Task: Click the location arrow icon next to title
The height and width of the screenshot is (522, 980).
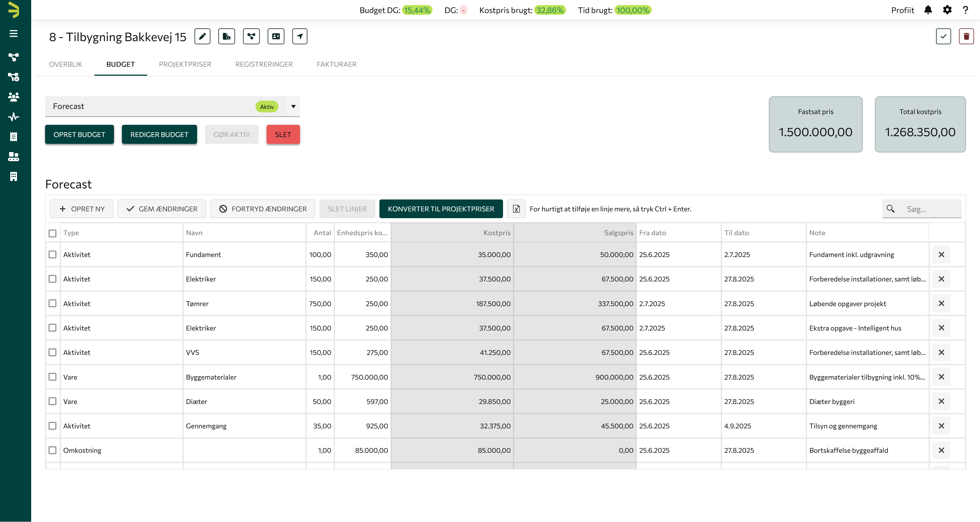Action: coord(300,37)
